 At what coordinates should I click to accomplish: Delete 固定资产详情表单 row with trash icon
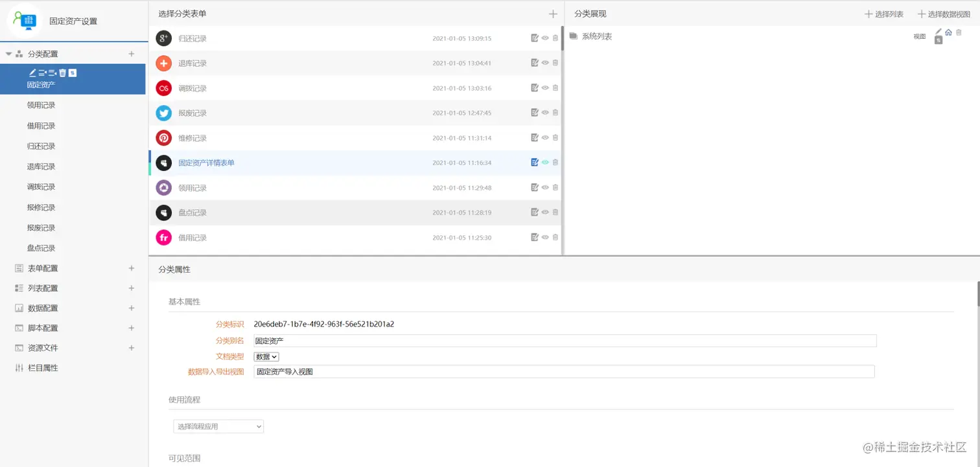tap(555, 163)
